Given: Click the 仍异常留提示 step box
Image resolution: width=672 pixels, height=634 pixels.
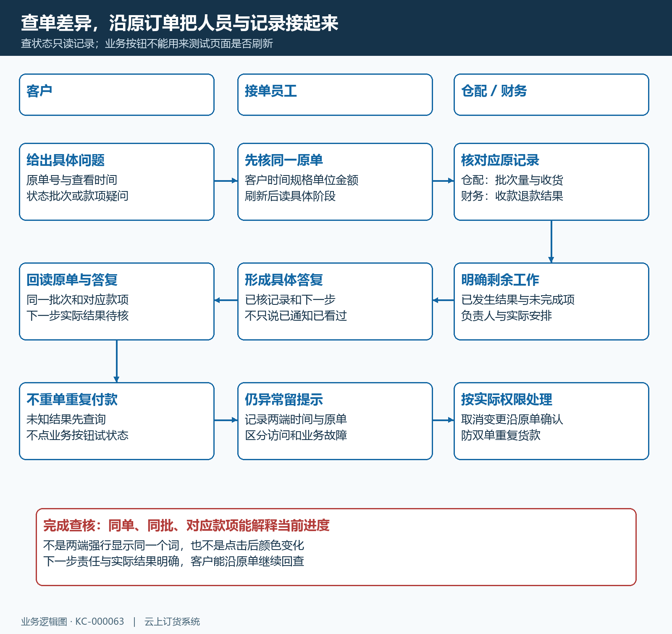Looking at the screenshot, I should tap(335, 421).
